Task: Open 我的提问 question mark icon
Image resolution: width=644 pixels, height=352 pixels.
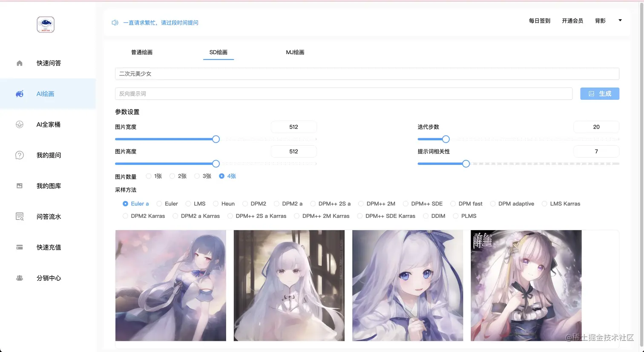Action: pyautogui.click(x=19, y=155)
